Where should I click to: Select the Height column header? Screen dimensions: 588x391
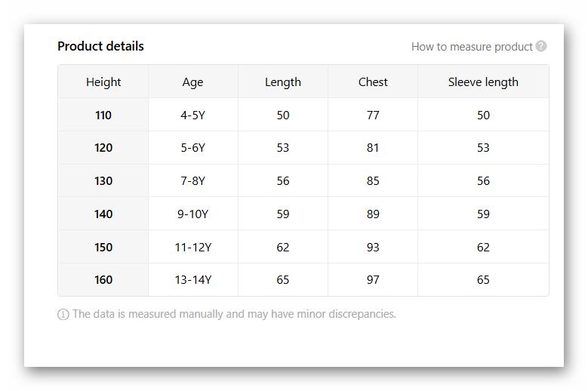coord(103,82)
